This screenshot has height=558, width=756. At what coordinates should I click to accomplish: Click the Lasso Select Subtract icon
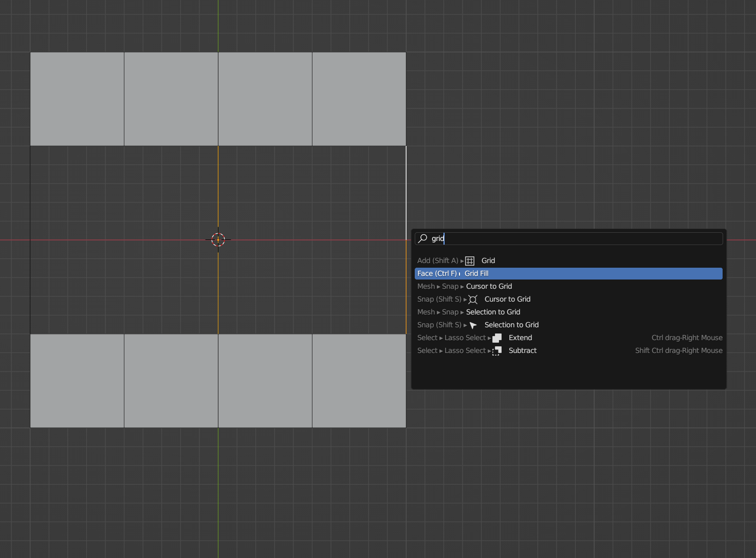click(x=497, y=350)
